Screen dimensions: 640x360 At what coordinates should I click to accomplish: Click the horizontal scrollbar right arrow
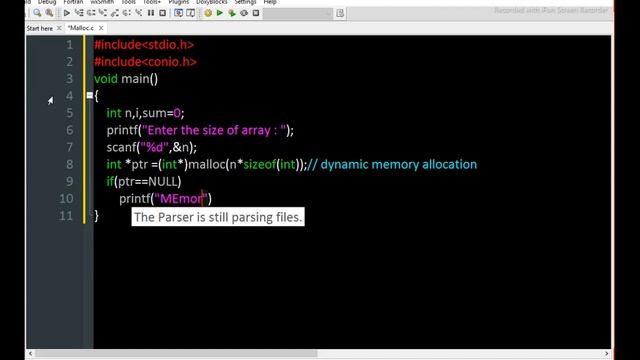[607, 353]
